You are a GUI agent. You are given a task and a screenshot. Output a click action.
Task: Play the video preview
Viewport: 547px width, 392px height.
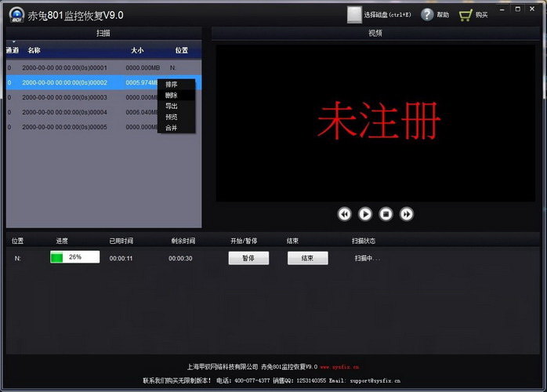(365, 214)
